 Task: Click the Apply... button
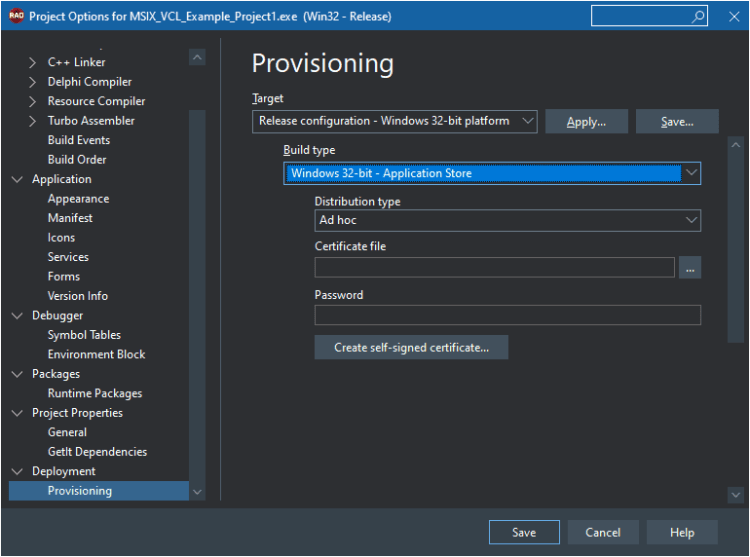[586, 121]
